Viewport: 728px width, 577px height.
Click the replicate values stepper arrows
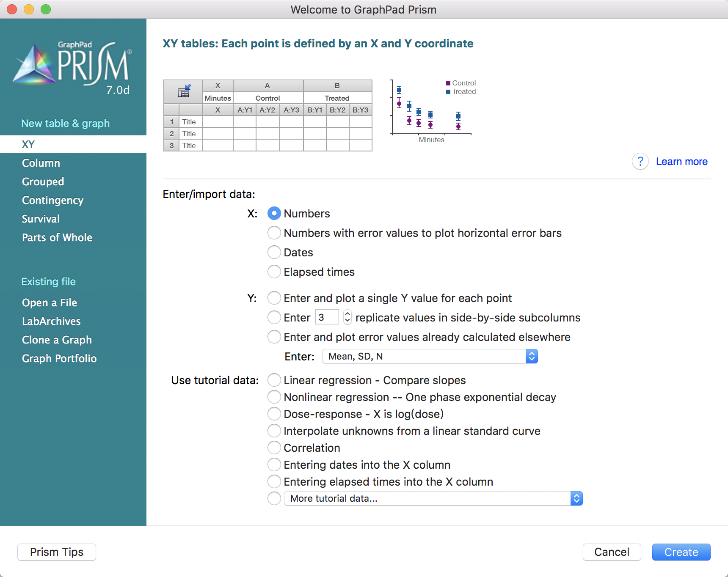point(347,317)
